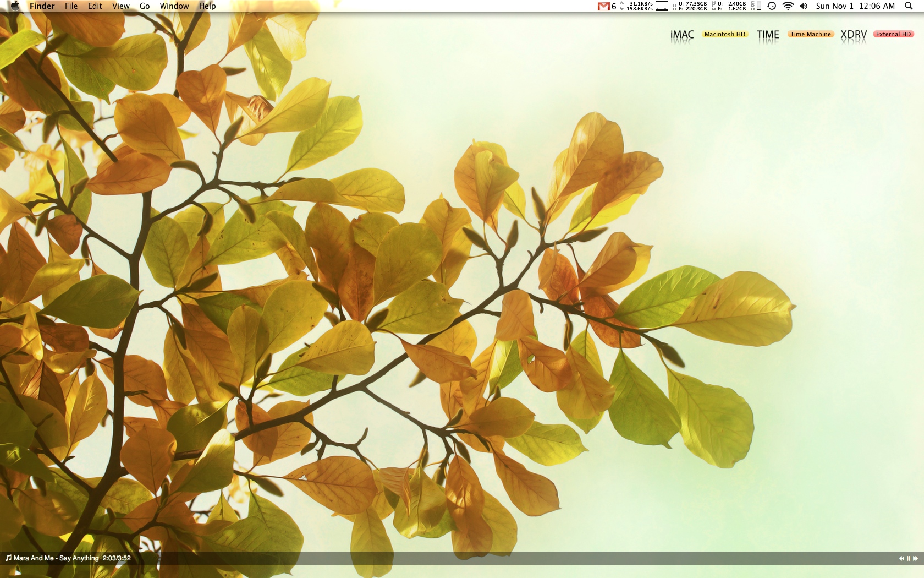This screenshot has width=924, height=578.
Task: Select the Time Machine orange label
Action: point(811,34)
